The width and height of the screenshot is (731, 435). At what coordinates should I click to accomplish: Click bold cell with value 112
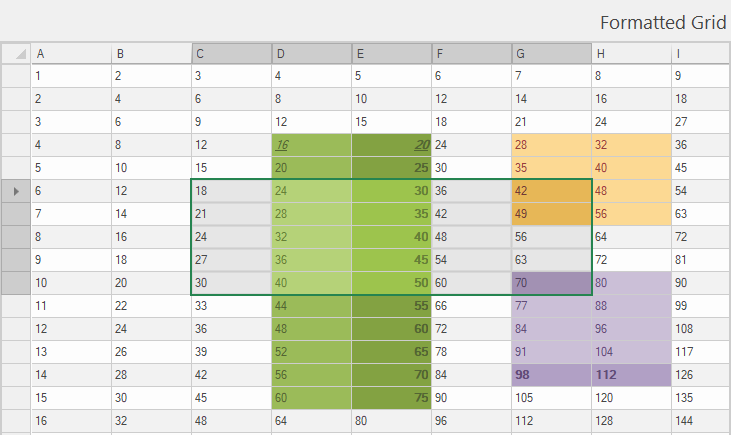click(x=631, y=374)
